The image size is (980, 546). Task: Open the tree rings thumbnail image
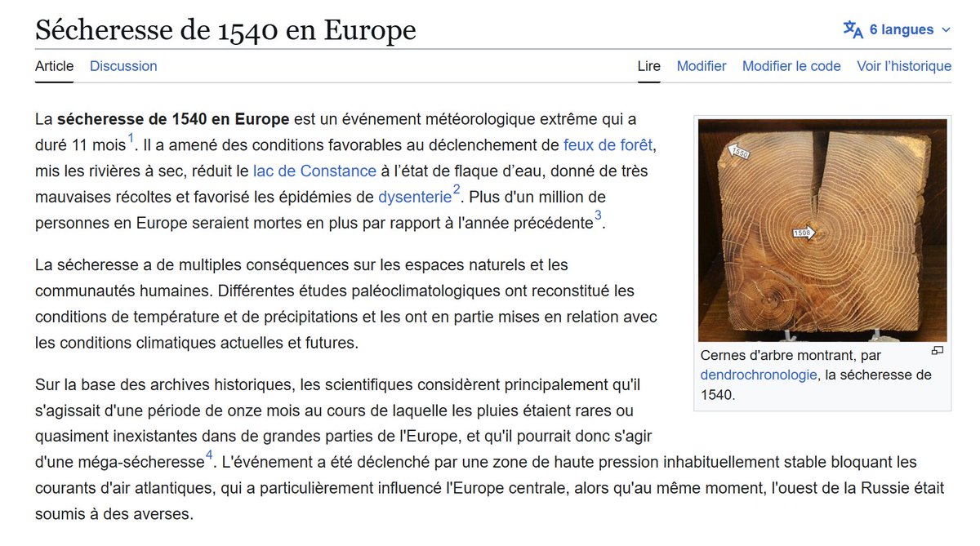coord(822,230)
